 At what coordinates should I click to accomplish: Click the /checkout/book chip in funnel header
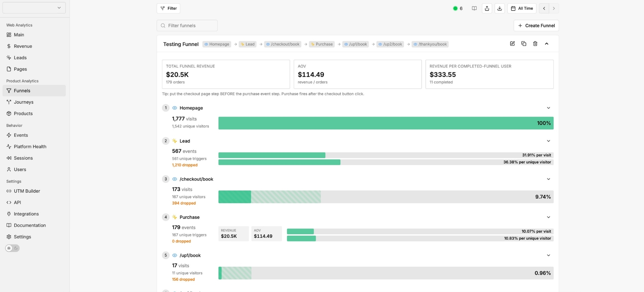coord(283,44)
